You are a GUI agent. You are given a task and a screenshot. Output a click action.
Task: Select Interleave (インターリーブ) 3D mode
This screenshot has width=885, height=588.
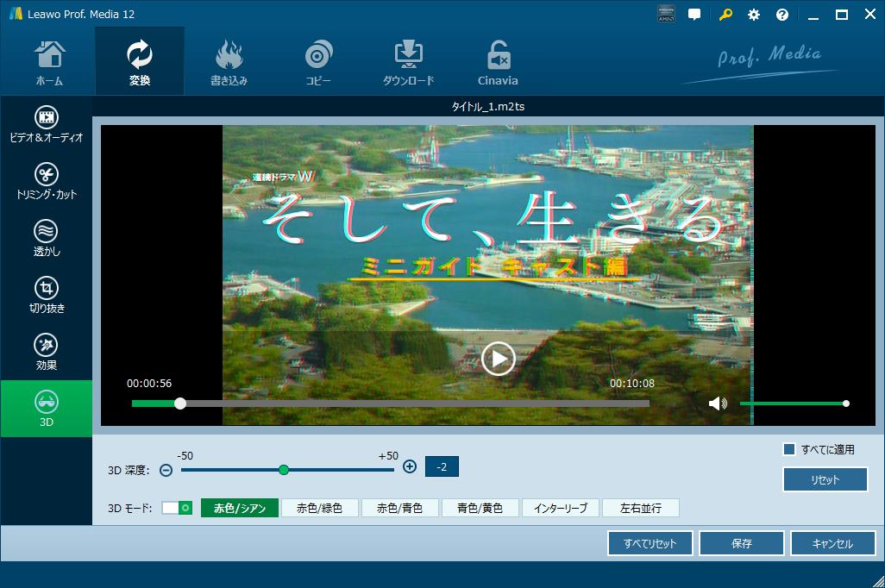pyautogui.click(x=561, y=508)
